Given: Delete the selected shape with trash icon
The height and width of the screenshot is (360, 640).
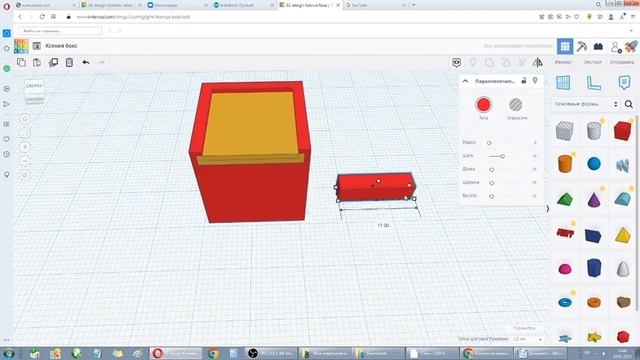Looking at the screenshot, I should point(69,62).
